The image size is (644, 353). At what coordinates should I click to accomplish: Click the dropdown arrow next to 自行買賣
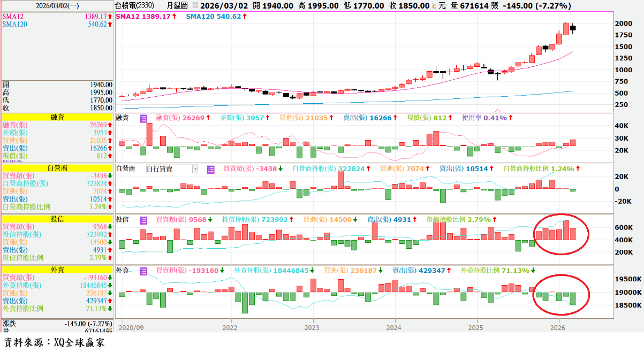pos(195,169)
